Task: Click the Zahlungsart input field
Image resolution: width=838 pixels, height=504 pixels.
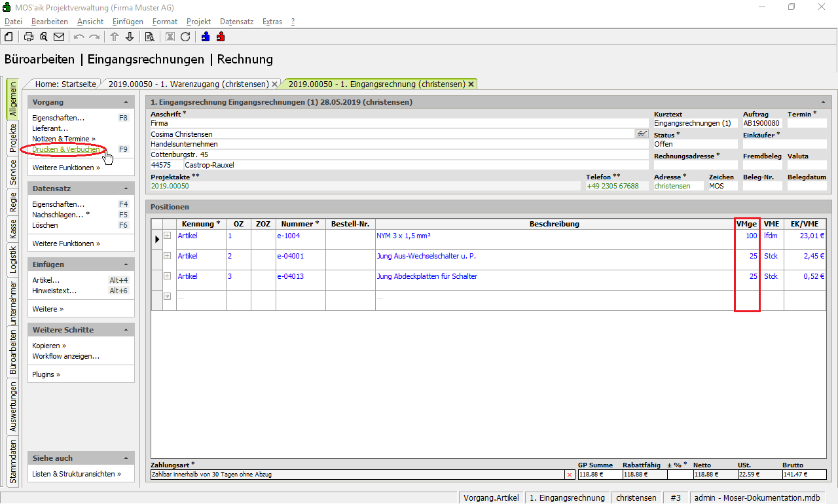Action: [x=357, y=475]
